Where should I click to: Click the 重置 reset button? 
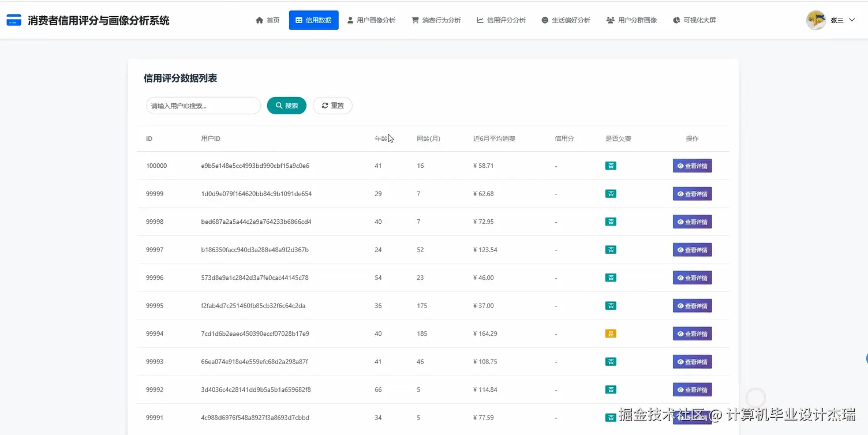tap(332, 106)
